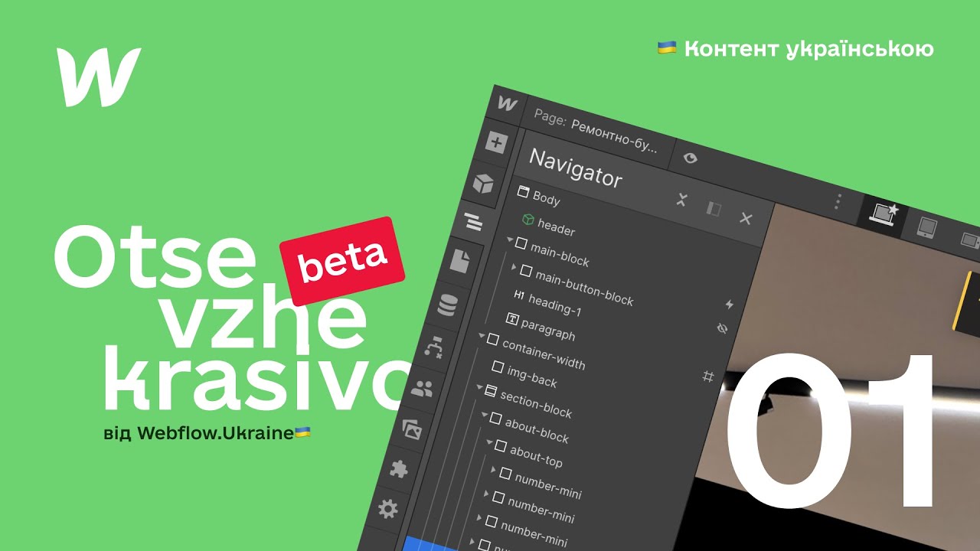This screenshot has height=551, width=980.
Task: Open the Add elements panel
Action: pos(497,142)
